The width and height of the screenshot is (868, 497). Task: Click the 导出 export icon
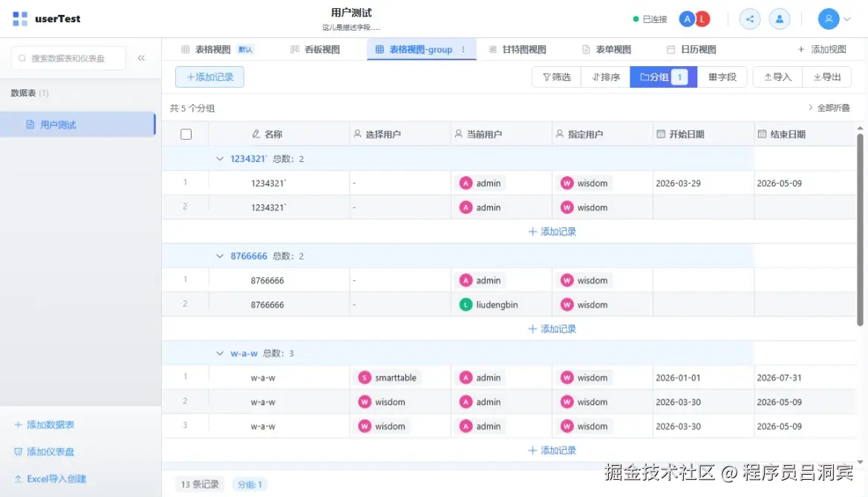tap(826, 77)
